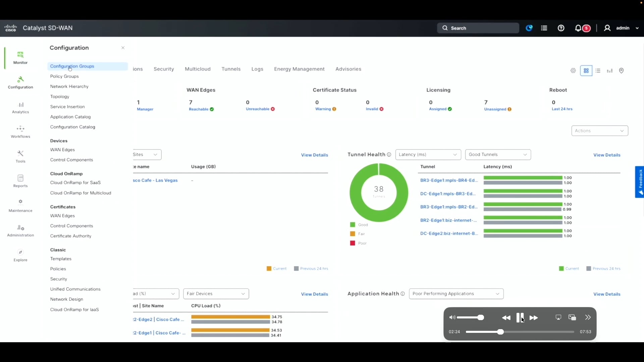Click View Details for Tunnel Health
Screen dimensions: 644x362
(x=607, y=155)
